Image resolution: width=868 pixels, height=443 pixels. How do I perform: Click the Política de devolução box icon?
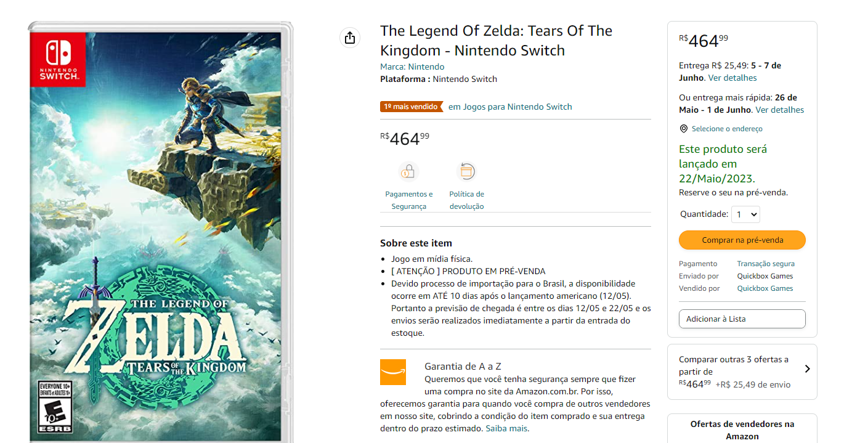click(x=466, y=171)
